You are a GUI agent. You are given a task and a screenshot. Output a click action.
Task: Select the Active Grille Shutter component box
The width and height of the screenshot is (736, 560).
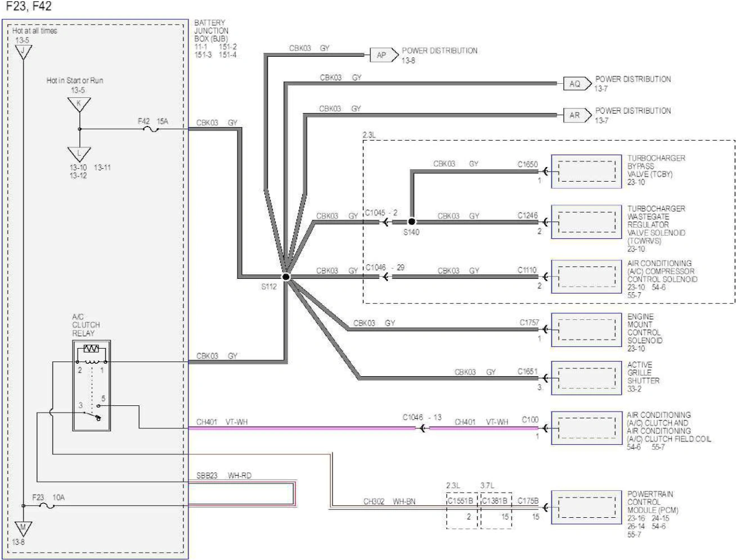click(x=586, y=378)
